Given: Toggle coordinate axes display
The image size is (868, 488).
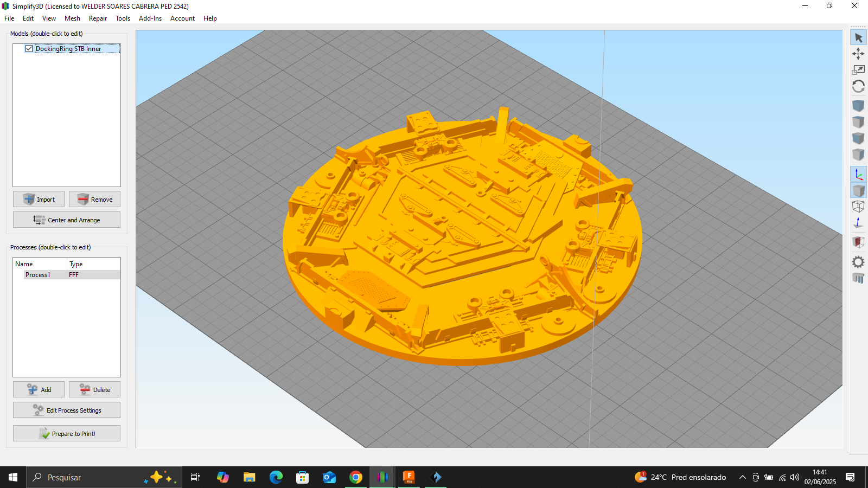Looking at the screenshot, I should pyautogui.click(x=858, y=174).
